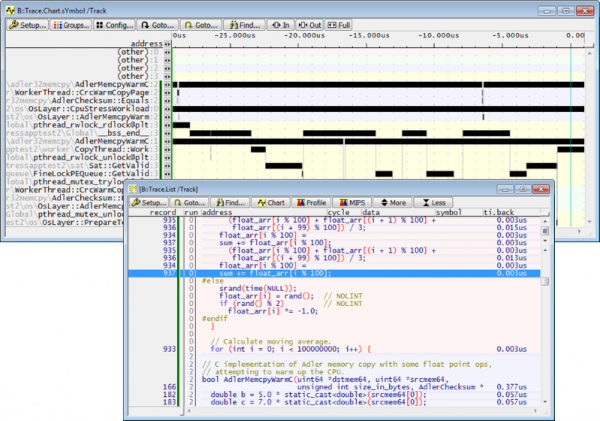
Task: Open Setup in the Trace.Chart toolbar
Action: [29, 24]
